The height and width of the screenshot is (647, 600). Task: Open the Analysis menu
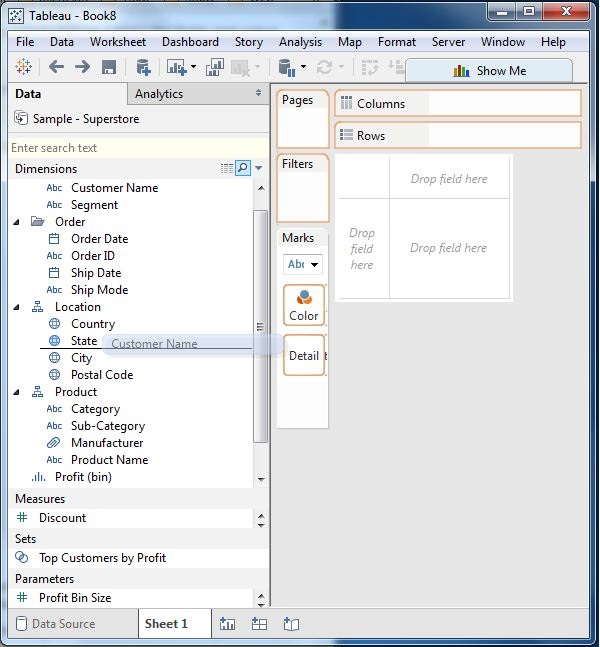coord(300,42)
